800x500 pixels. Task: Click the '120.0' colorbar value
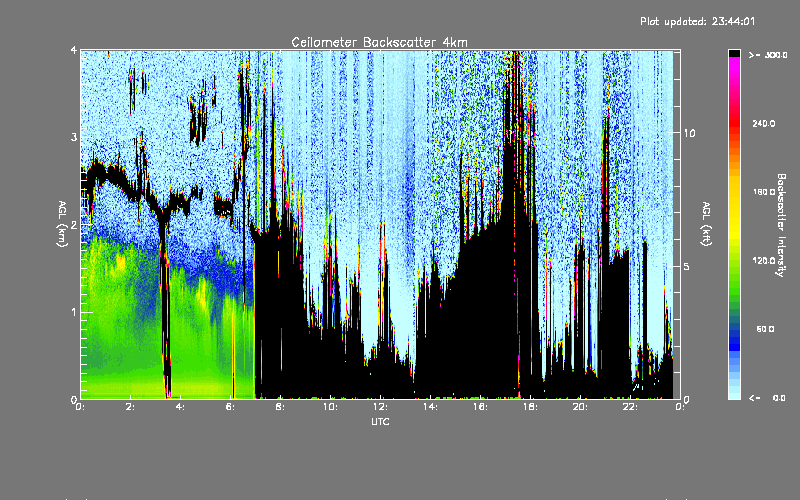[x=764, y=260]
